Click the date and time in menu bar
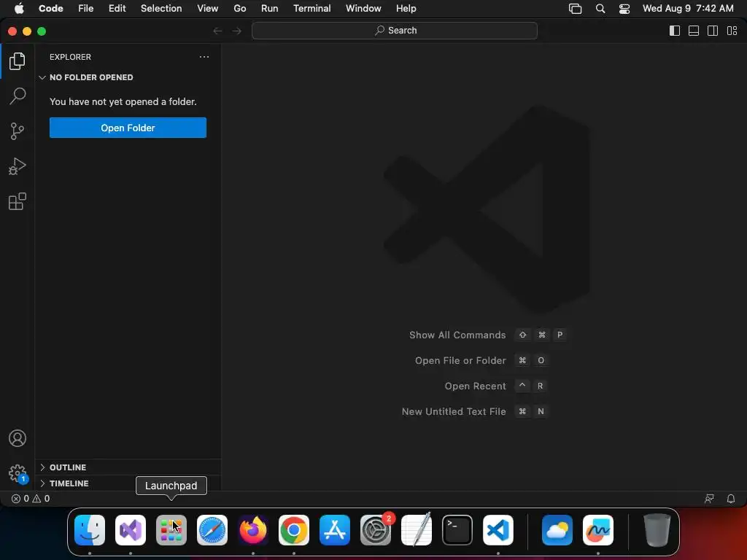747x560 pixels. 688,9
